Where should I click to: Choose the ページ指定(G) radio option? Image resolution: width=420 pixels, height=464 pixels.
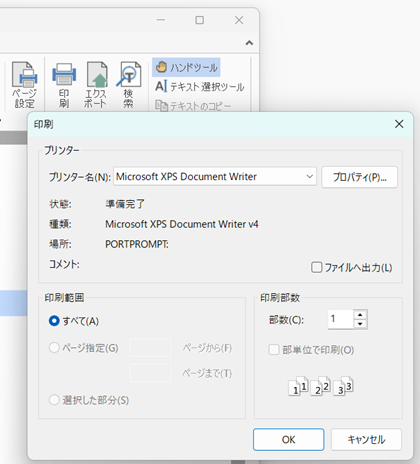pyautogui.click(x=54, y=348)
